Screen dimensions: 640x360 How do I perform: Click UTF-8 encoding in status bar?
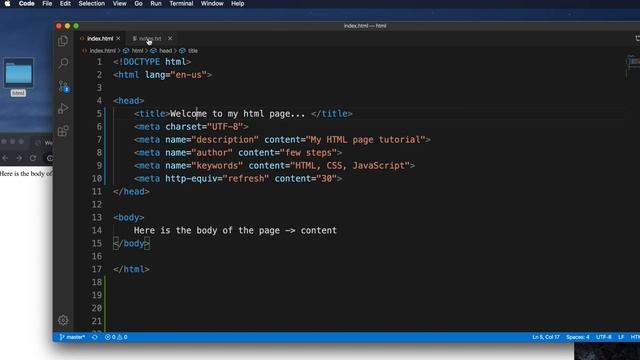[x=604, y=337]
